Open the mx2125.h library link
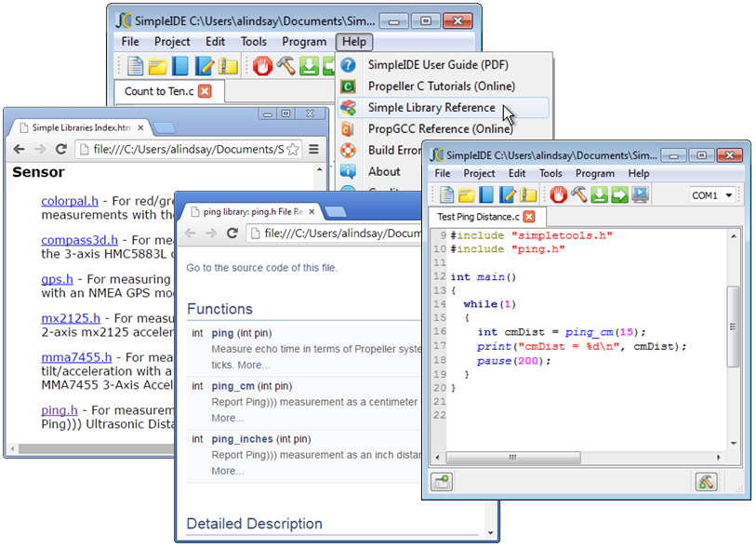The width and height of the screenshot is (756, 547). point(71,318)
